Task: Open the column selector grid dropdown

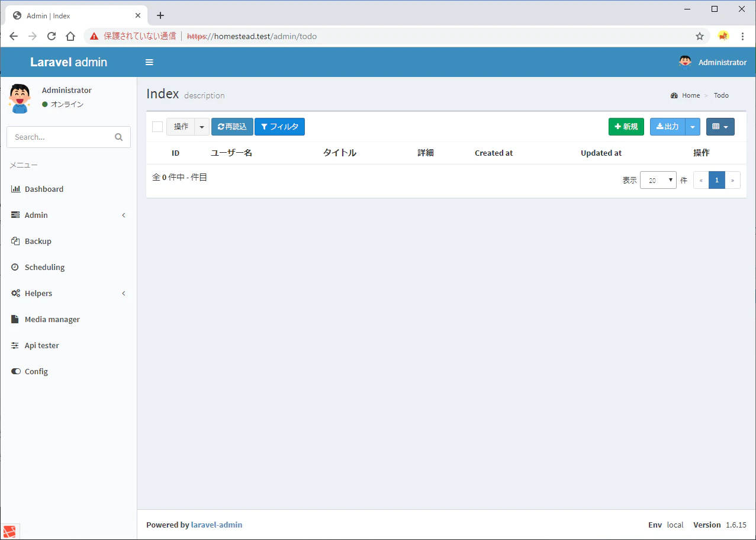Action: 720,127
